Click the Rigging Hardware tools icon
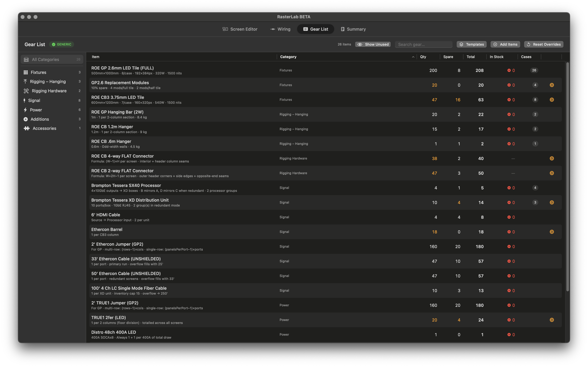Image resolution: width=588 pixels, height=367 pixels. pos(26,91)
